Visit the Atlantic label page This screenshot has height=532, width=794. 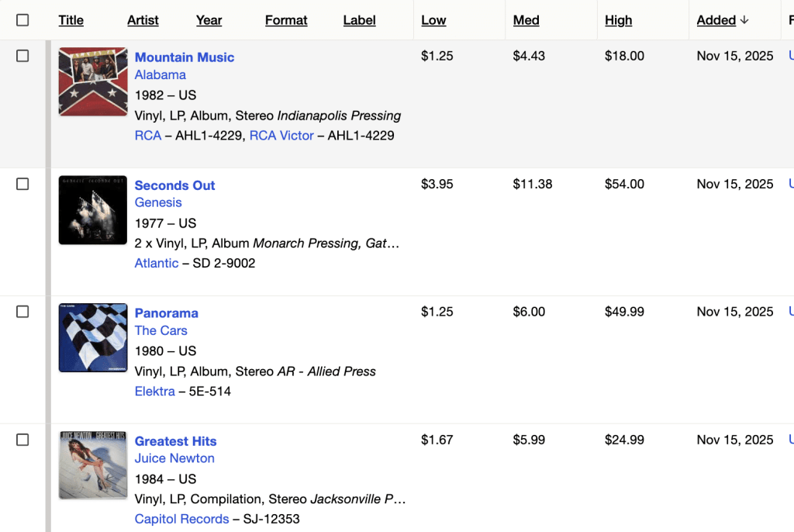click(x=157, y=263)
